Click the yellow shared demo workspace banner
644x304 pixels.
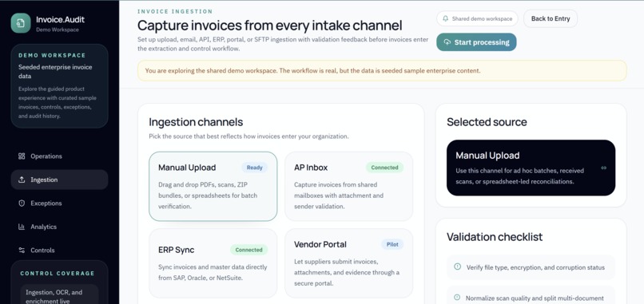(x=382, y=70)
